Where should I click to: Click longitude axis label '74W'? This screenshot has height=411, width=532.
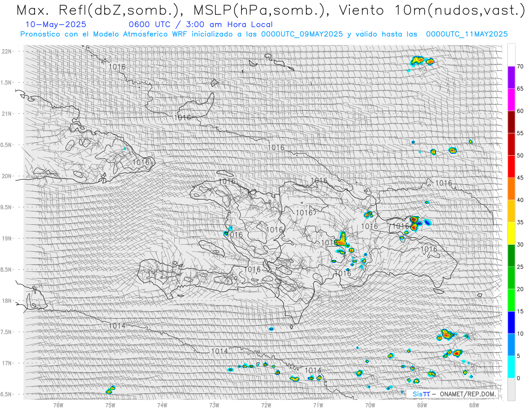click(162, 405)
